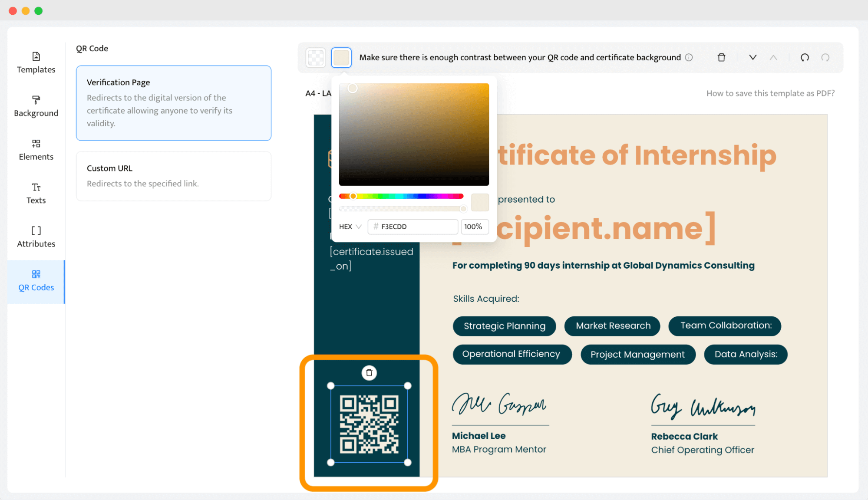Open the Templates sidebar section
Screen dimensions: 868x500
tap(36, 63)
